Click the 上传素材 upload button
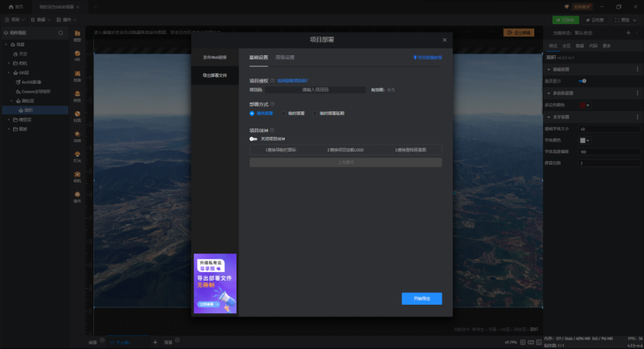 (346, 162)
